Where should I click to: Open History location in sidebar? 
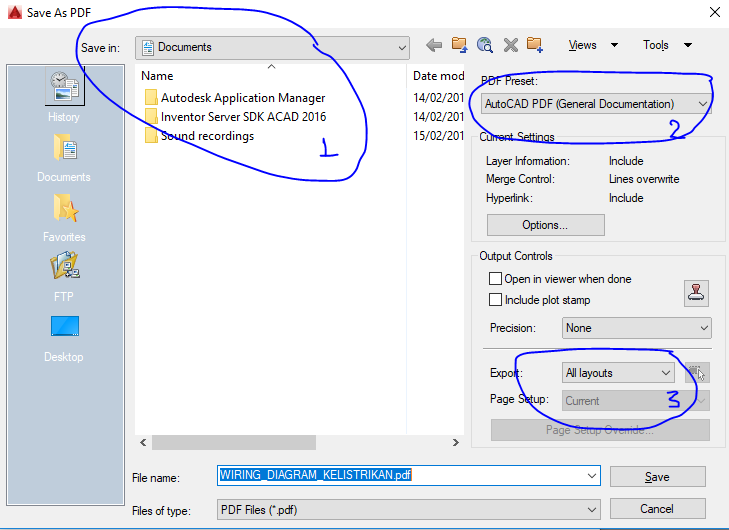[64, 97]
